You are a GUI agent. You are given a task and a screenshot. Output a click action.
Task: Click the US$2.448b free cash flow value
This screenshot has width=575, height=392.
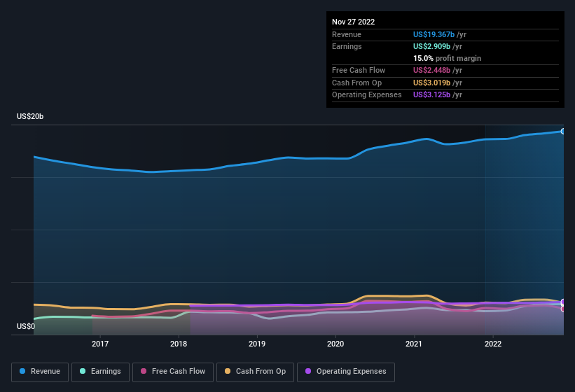click(431, 70)
